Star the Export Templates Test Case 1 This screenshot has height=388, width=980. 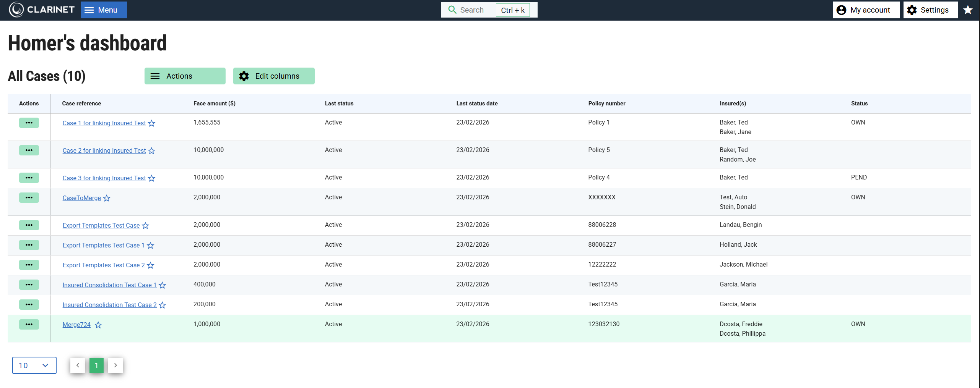tap(151, 246)
